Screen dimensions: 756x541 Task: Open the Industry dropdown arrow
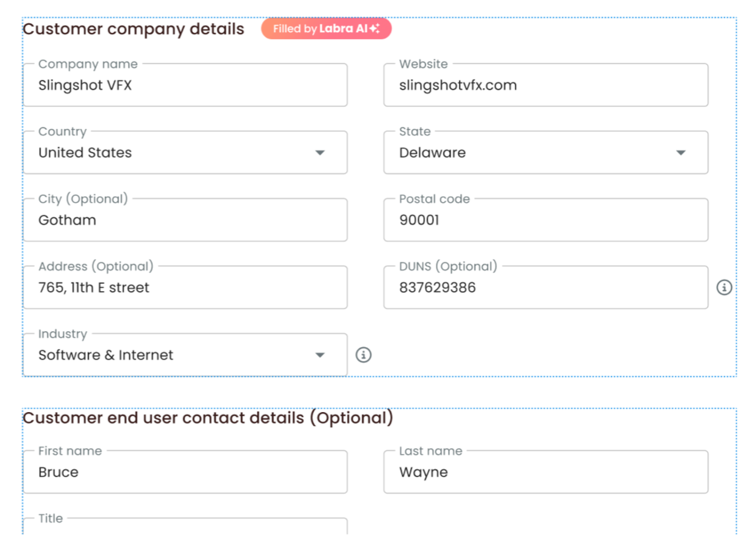(320, 355)
